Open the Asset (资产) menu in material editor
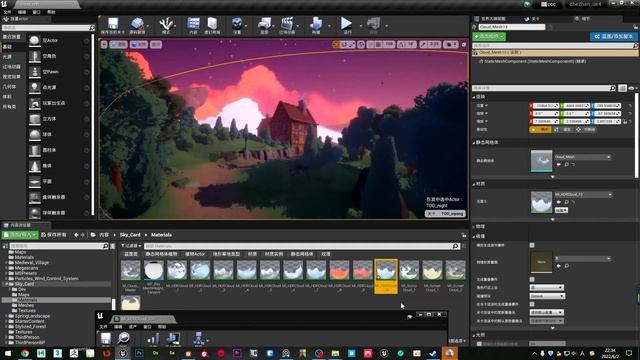640x360 pixels. [133, 327]
